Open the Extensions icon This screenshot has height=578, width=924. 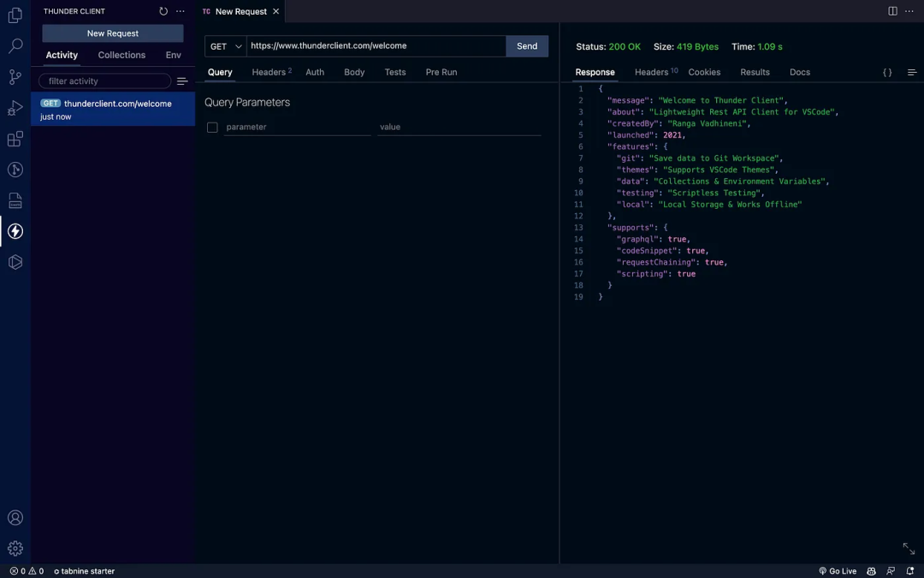click(x=15, y=139)
